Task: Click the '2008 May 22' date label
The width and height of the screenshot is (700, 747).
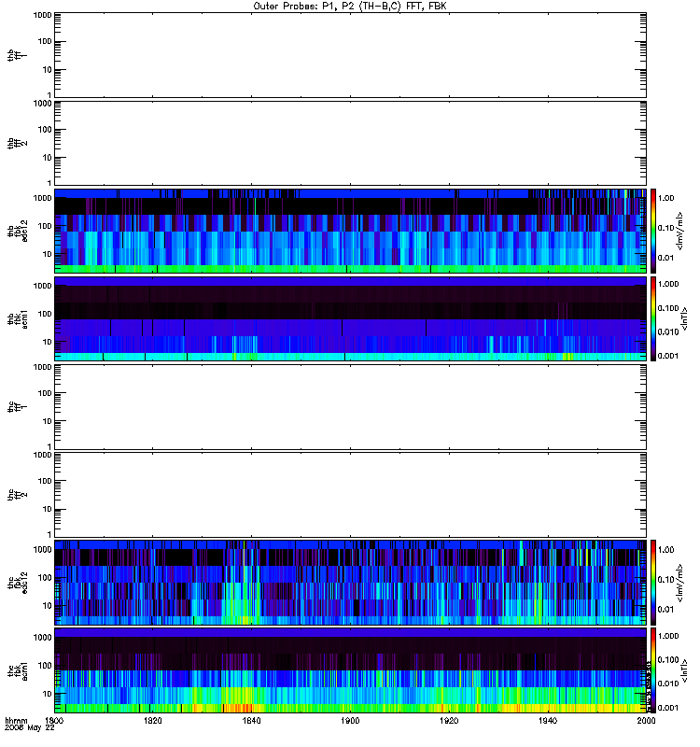Action: click(x=30, y=728)
